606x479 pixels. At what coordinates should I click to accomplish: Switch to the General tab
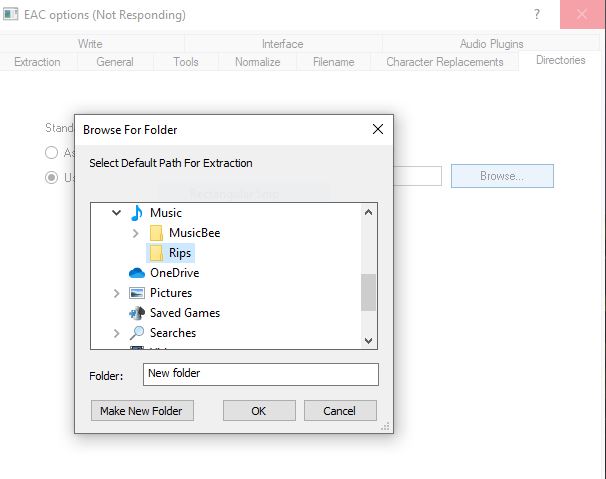115,62
